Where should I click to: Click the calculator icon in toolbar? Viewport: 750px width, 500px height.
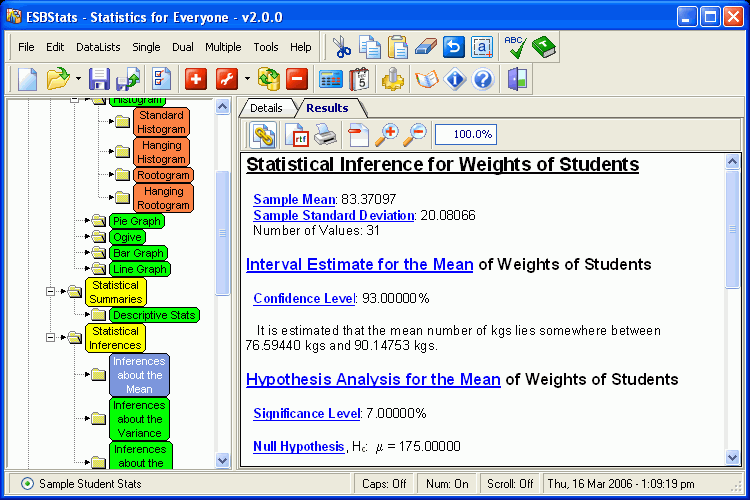(x=330, y=79)
